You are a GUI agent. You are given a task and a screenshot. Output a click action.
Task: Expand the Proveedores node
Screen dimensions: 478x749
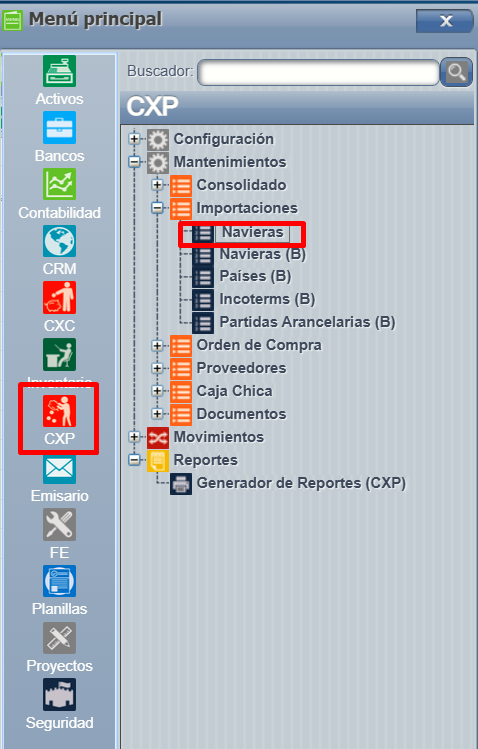click(x=158, y=368)
